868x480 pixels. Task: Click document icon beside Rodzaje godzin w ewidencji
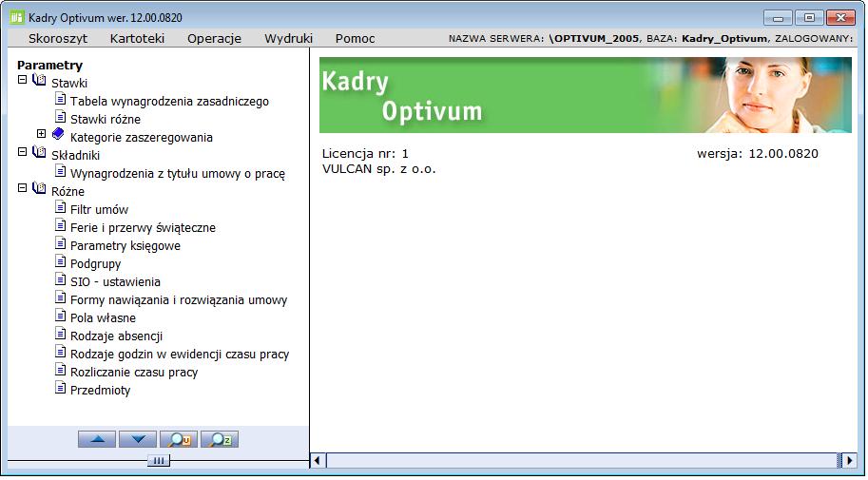click(x=60, y=352)
